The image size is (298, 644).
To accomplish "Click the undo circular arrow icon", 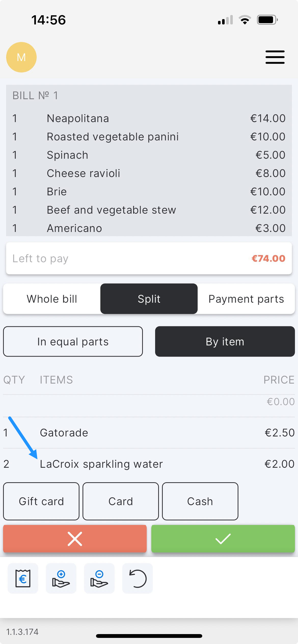I will (x=138, y=578).
